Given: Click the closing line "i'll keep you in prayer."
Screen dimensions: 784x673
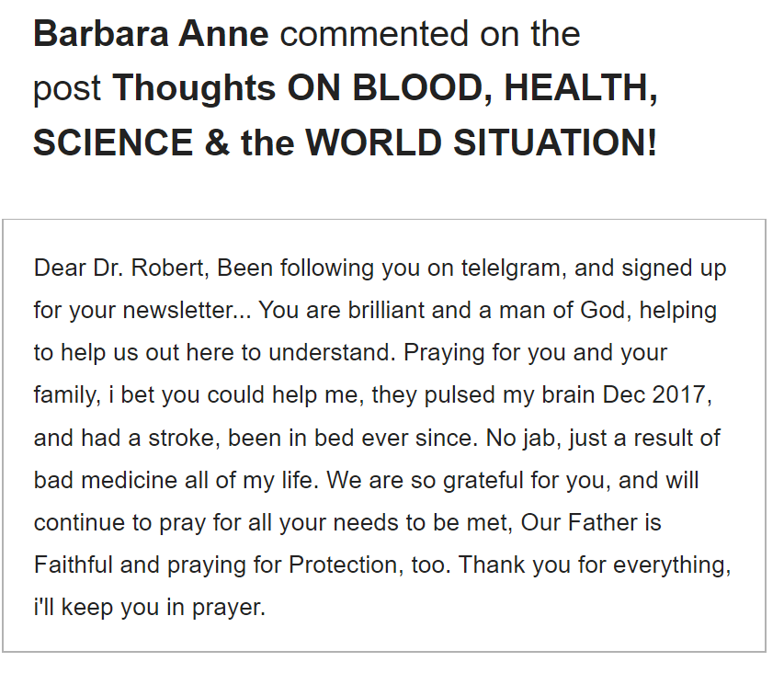Looking at the screenshot, I should coord(150,608).
